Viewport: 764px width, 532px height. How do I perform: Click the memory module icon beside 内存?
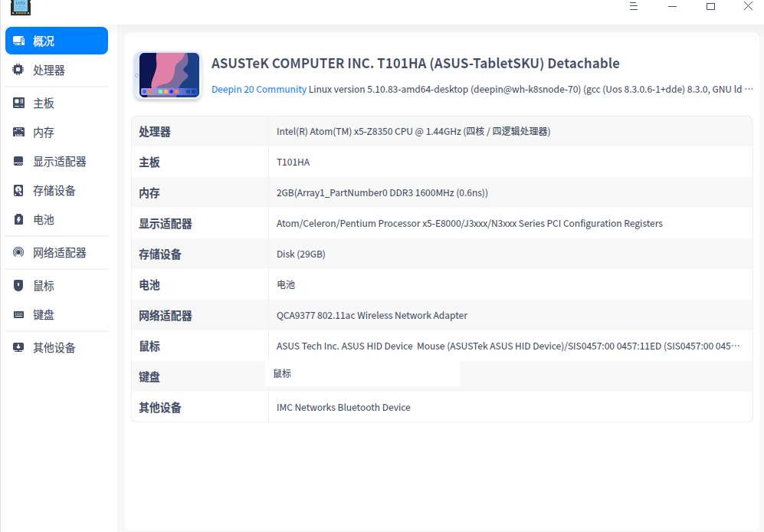point(18,132)
